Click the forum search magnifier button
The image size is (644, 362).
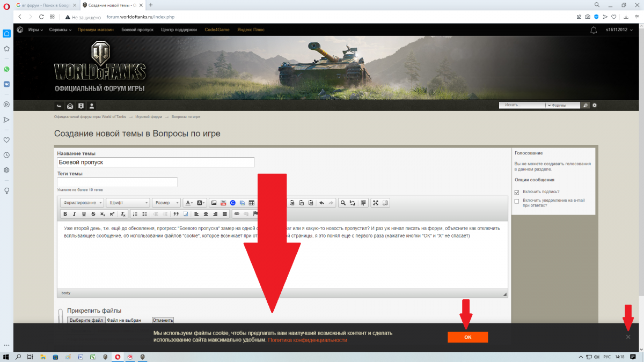pos(586,106)
